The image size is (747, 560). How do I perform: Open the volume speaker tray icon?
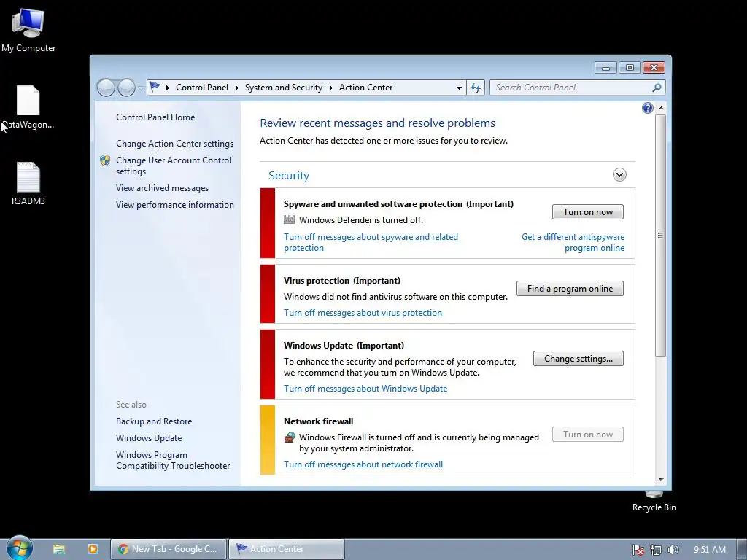pos(673,550)
